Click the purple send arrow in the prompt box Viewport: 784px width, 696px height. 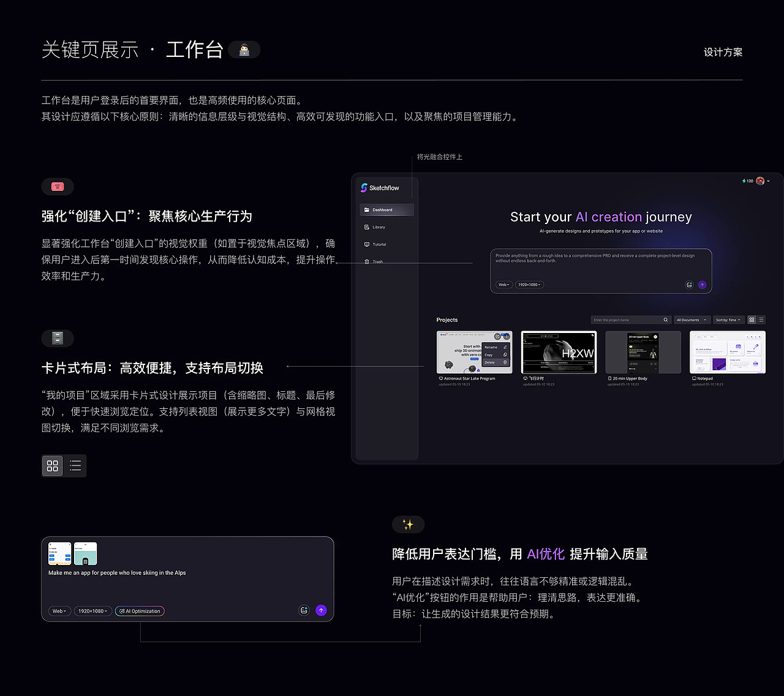coord(703,285)
